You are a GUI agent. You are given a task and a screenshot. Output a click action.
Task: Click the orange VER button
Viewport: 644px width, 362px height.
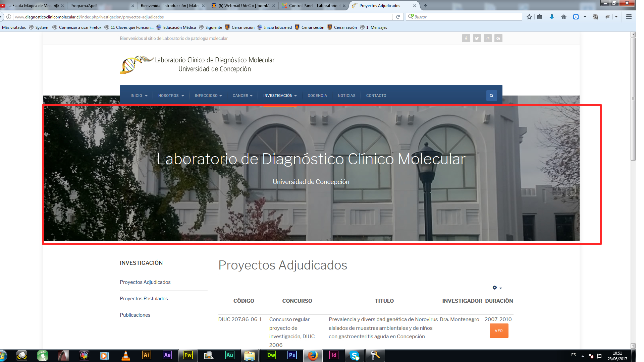click(x=498, y=331)
